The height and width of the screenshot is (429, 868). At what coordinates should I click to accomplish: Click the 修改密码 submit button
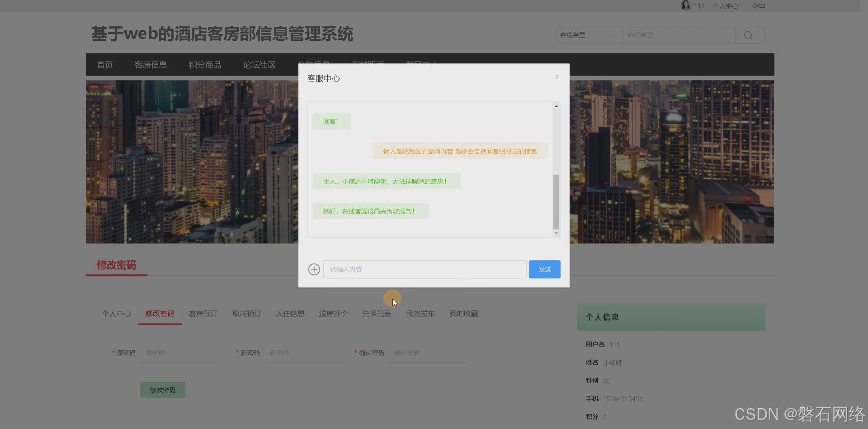pos(162,390)
